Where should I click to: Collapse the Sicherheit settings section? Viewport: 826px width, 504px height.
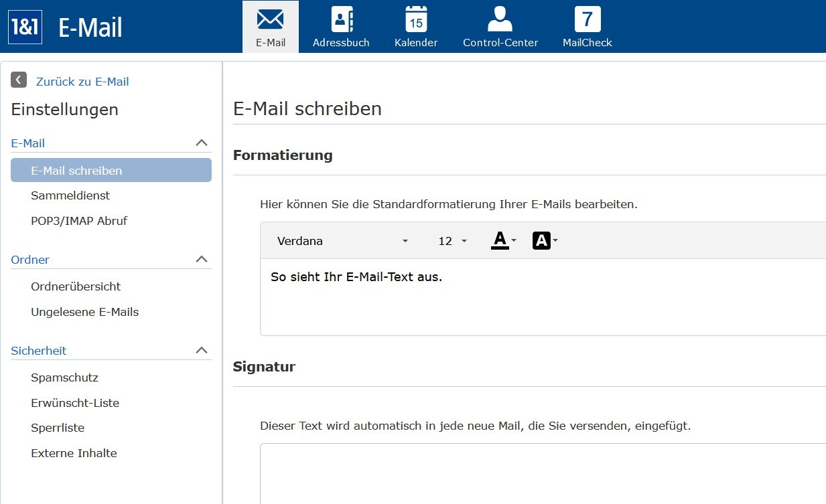point(202,350)
